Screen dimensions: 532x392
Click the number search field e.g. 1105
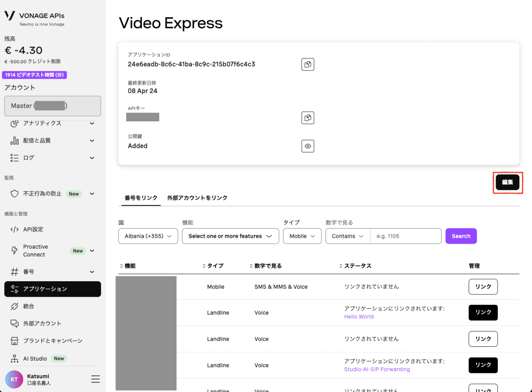pyautogui.click(x=406, y=236)
